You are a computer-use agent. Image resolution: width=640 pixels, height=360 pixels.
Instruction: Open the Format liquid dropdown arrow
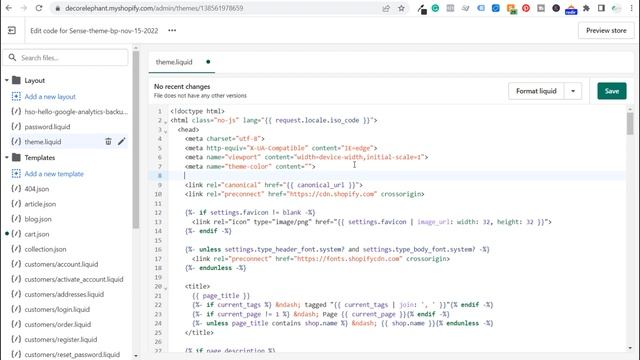click(x=573, y=91)
